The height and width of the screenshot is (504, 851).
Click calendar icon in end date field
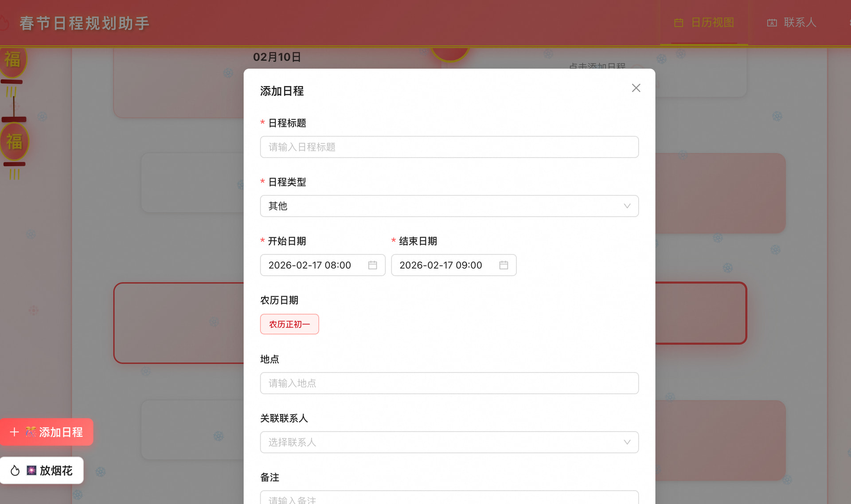(504, 265)
